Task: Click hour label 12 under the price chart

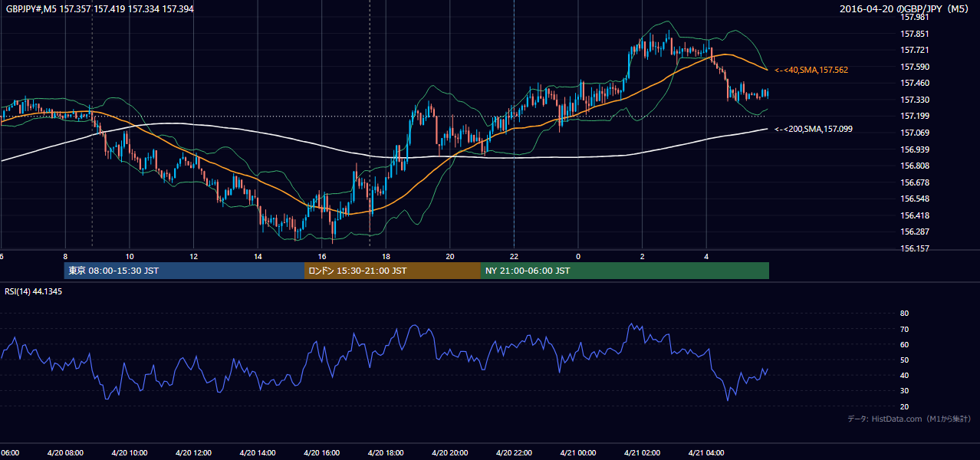Action: pyautogui.click(x=194, y=256)
